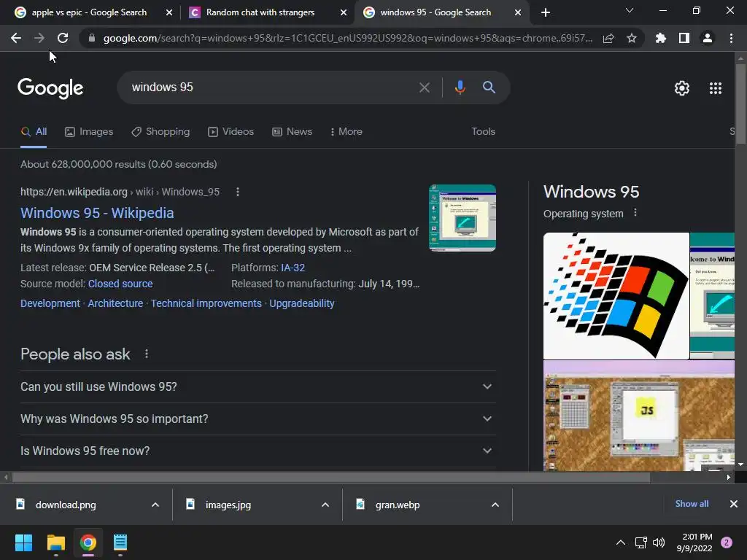
Task: Open notifications badge in taskbar
Action: point(727,542)
